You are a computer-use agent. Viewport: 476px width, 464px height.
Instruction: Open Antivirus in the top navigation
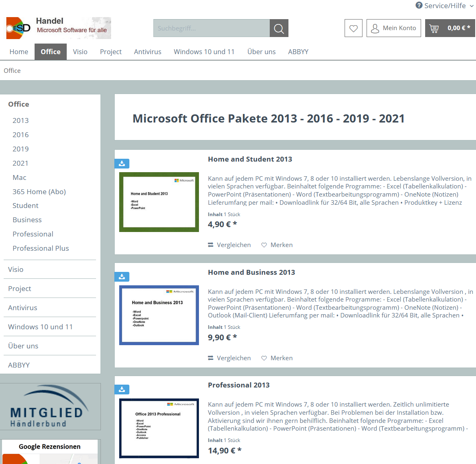click(148, 52)
